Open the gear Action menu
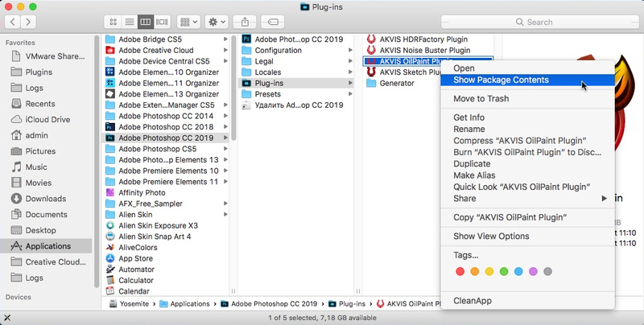644x325 pixels. (217, 22)
